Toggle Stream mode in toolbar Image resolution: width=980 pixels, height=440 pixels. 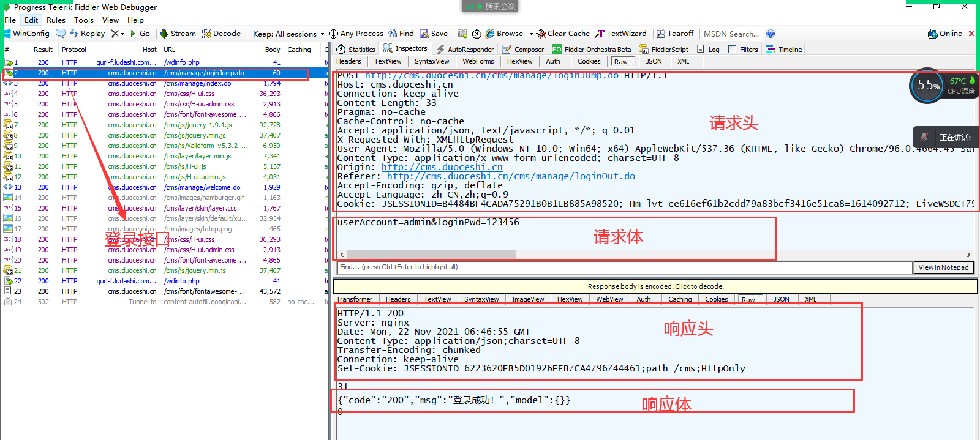[x=178, y=34]
